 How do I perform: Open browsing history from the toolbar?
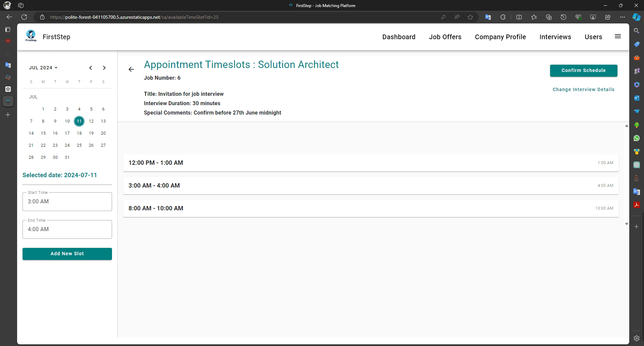[x=563, y=17]
